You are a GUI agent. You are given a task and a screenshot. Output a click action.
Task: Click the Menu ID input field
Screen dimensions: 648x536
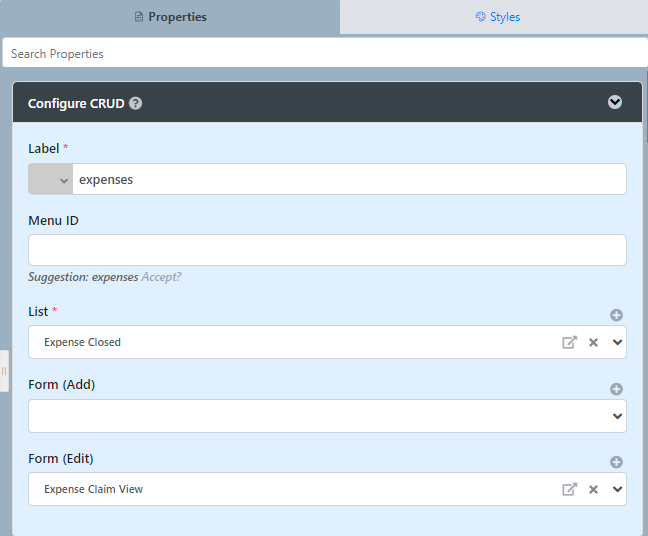[327, 250]
